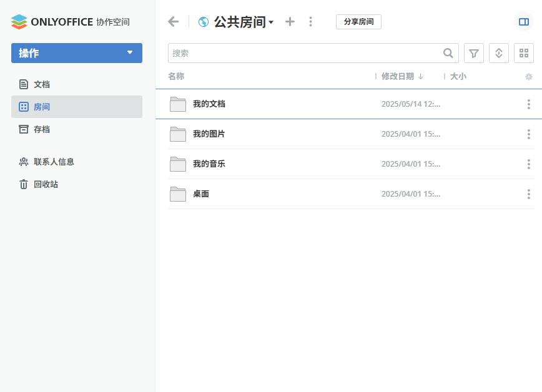
Task: Open 文档 in the sidebar
Action: 77,84
